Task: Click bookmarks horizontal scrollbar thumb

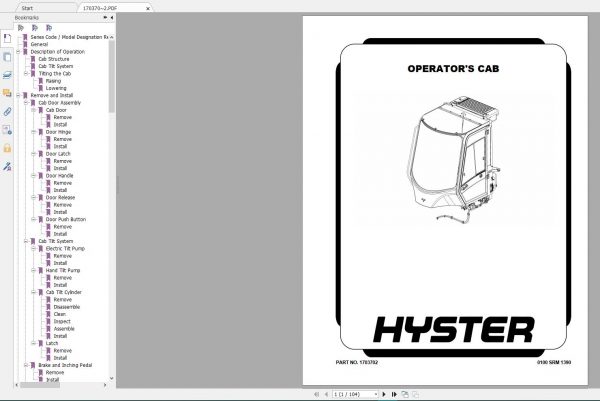Action: (40, 385)
